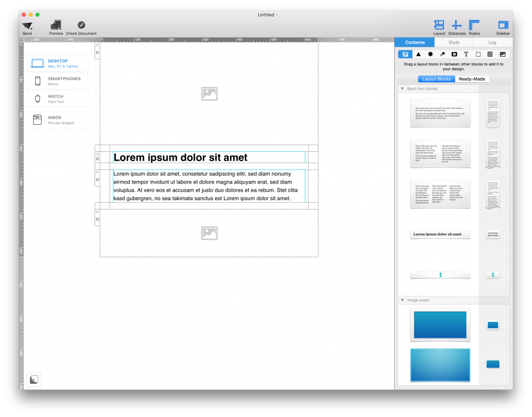This screenshot has height=417, width=532.
Task: Select the single-column text block thumbnail
Action: 440,113
